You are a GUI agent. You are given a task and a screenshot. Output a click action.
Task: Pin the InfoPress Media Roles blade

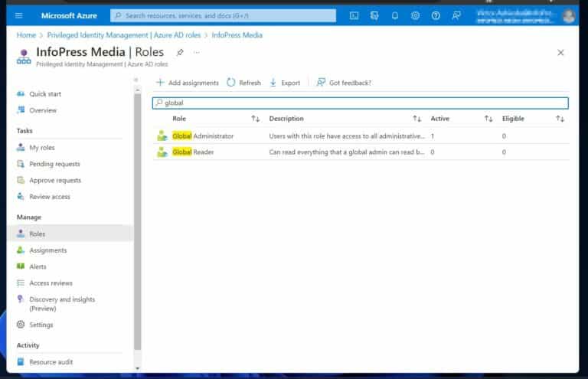point(180,53)
